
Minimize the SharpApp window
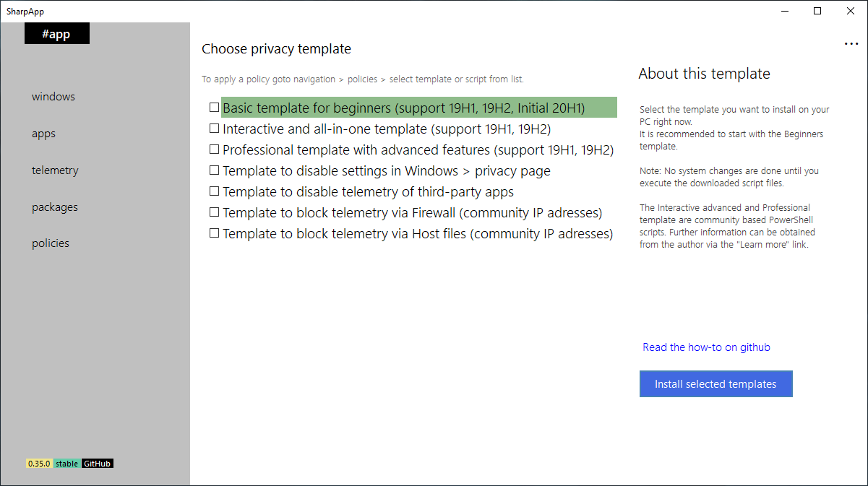point(784,11)
